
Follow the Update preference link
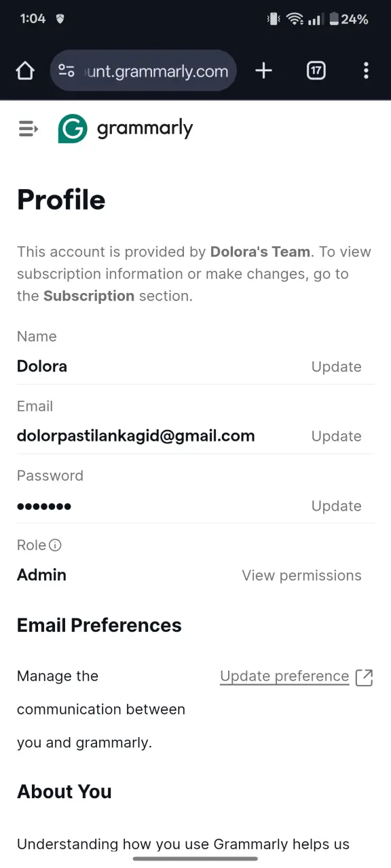pyautogui.click(x=284, y=676)
